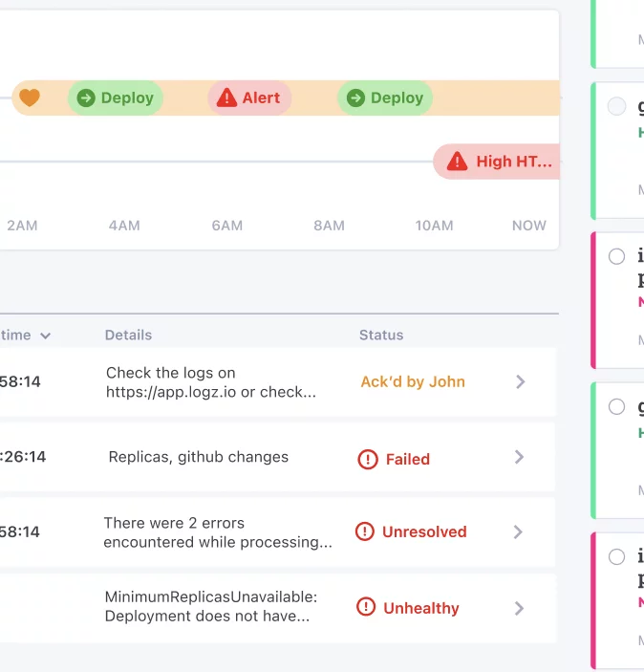Sort by the time column chevron

[x=46, y=336]
